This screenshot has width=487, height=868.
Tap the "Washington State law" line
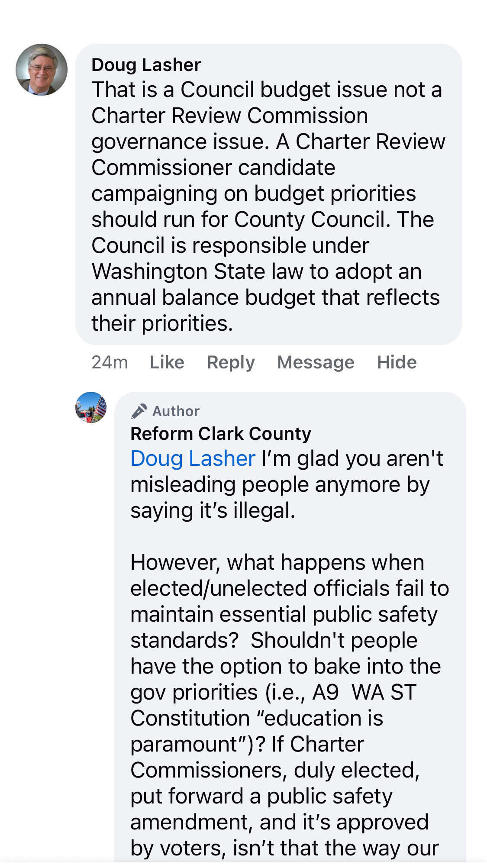click(256, 272)
